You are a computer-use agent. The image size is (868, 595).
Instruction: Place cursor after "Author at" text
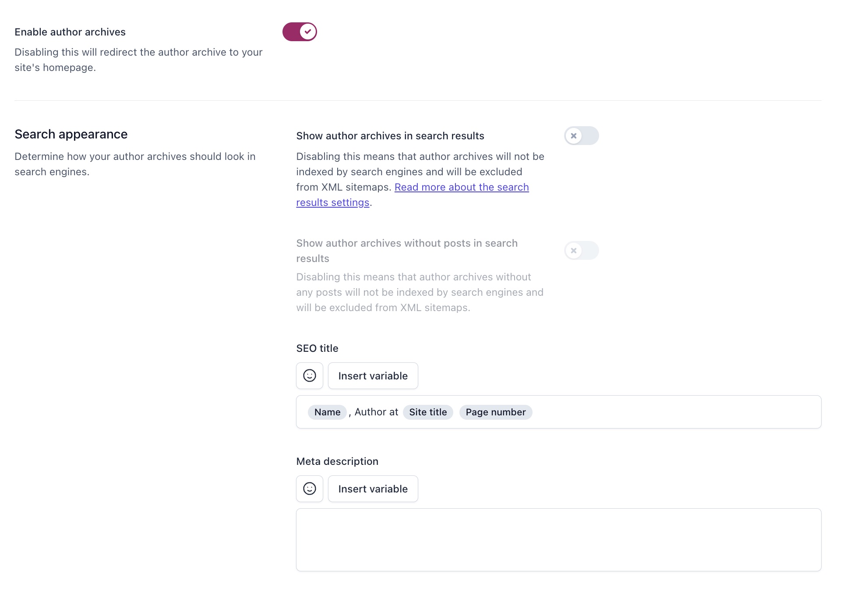[x=399, y=412]
